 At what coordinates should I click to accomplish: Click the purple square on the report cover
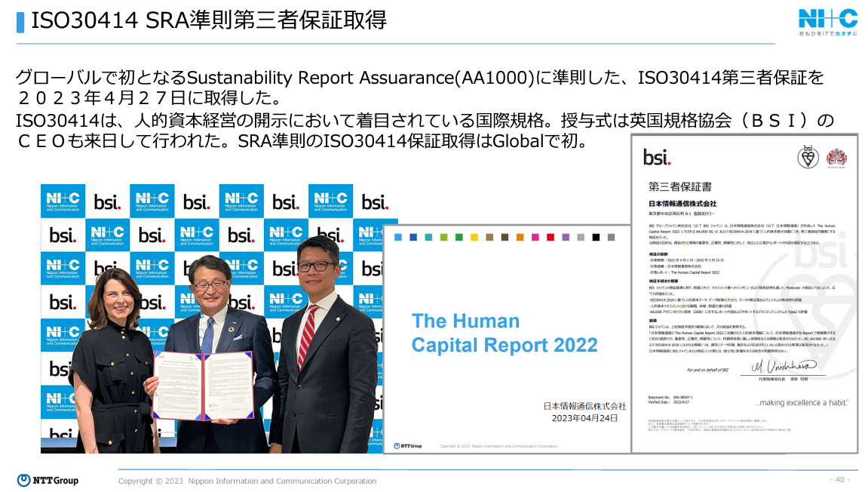[565, 237]
